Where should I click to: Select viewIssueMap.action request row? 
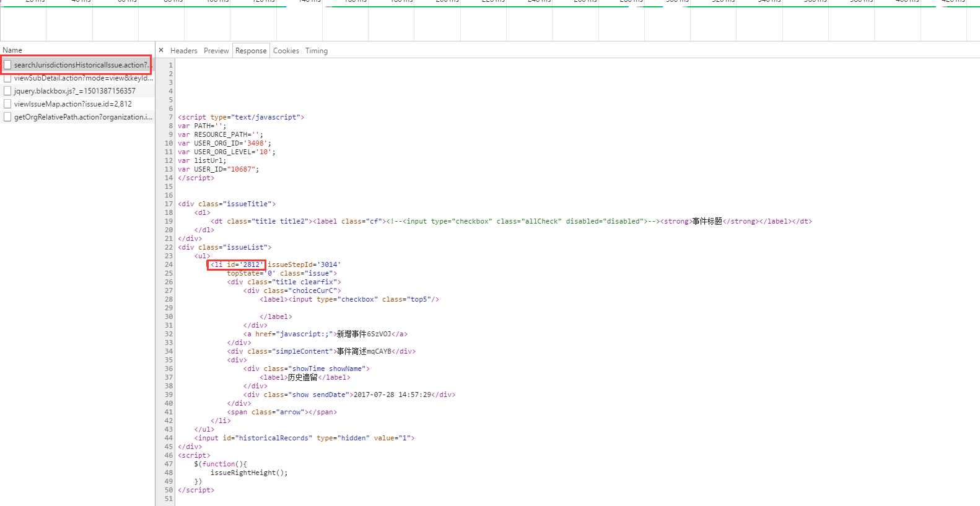(77, 104)
